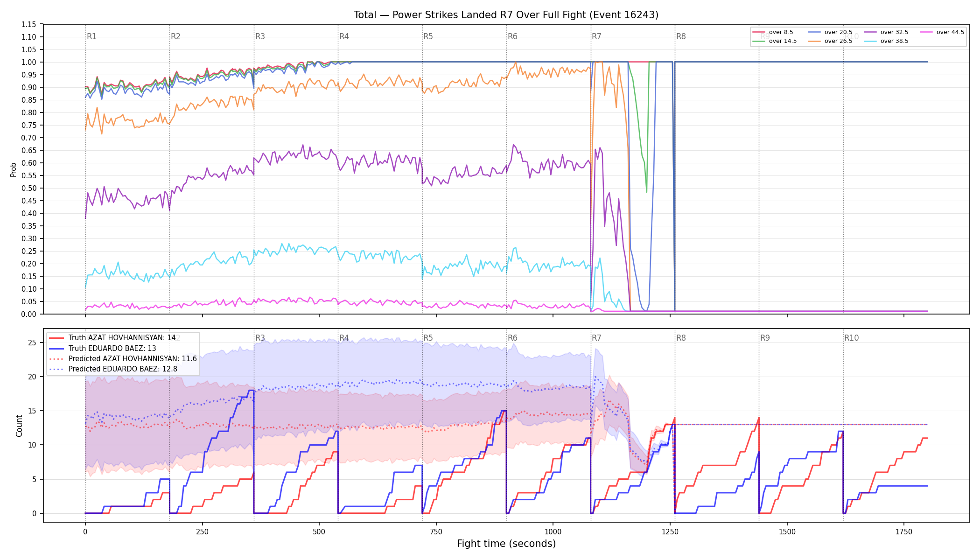Click the R8 round marker in the probability chart
Image resolution: width=980 pixels, height=560 pixels.
pyautogui.click(x=681, y=36)
